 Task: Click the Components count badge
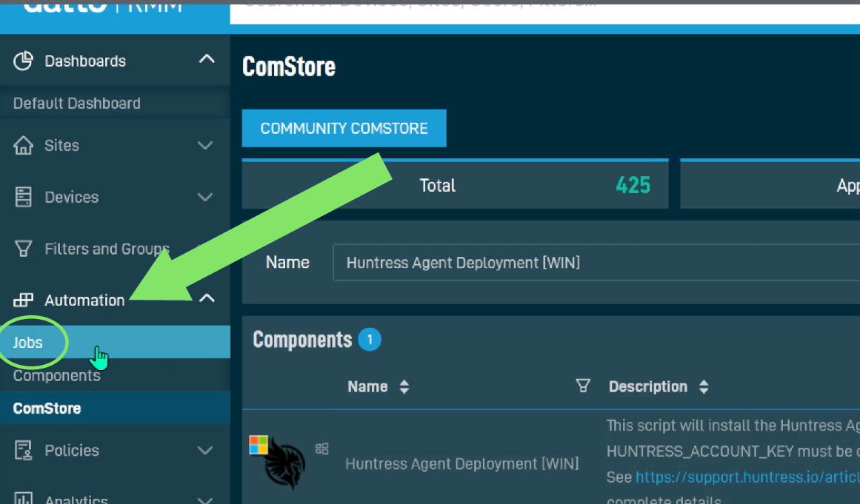pos(370,340)
